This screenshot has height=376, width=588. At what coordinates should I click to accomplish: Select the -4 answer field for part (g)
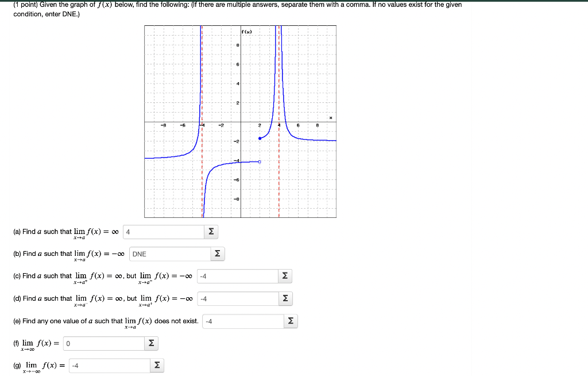coord(109,365)
